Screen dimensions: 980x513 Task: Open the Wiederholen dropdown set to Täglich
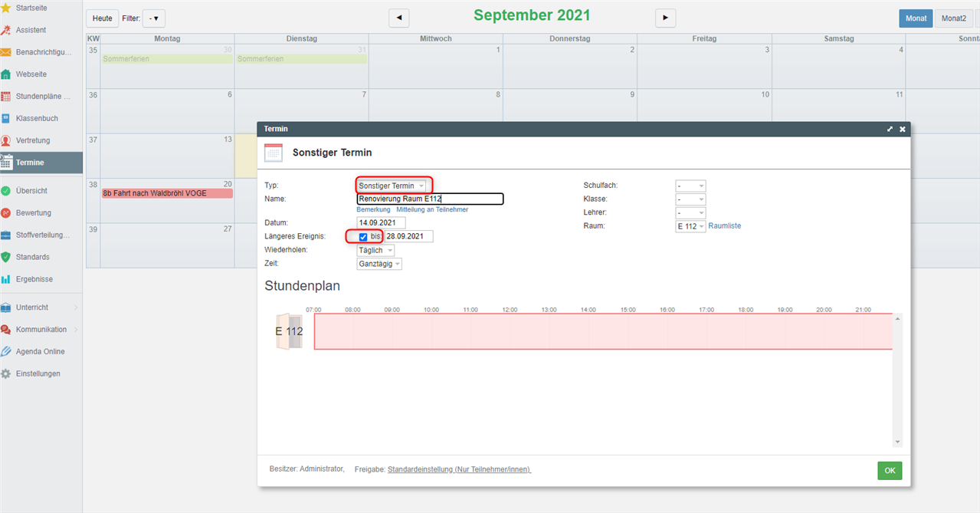tap(375, 251)
